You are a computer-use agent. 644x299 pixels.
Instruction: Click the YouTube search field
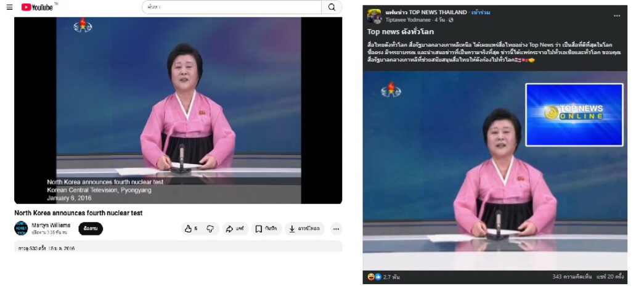click(232, 7)
